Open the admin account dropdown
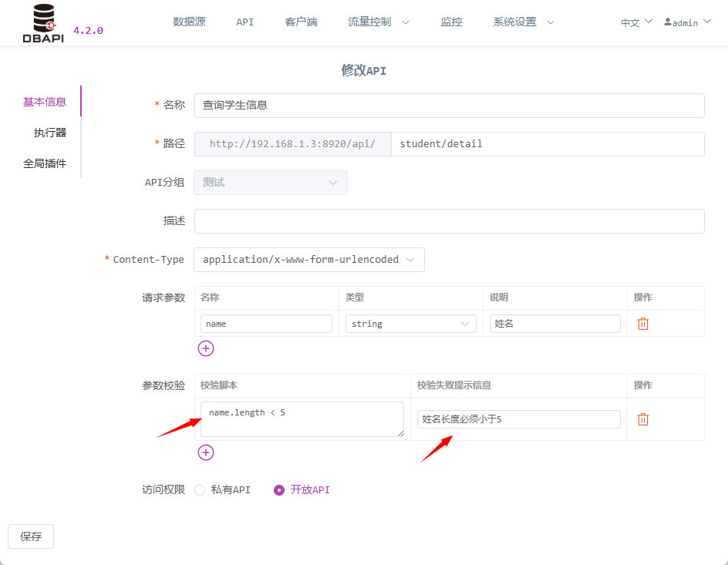 tap(688, 22)
